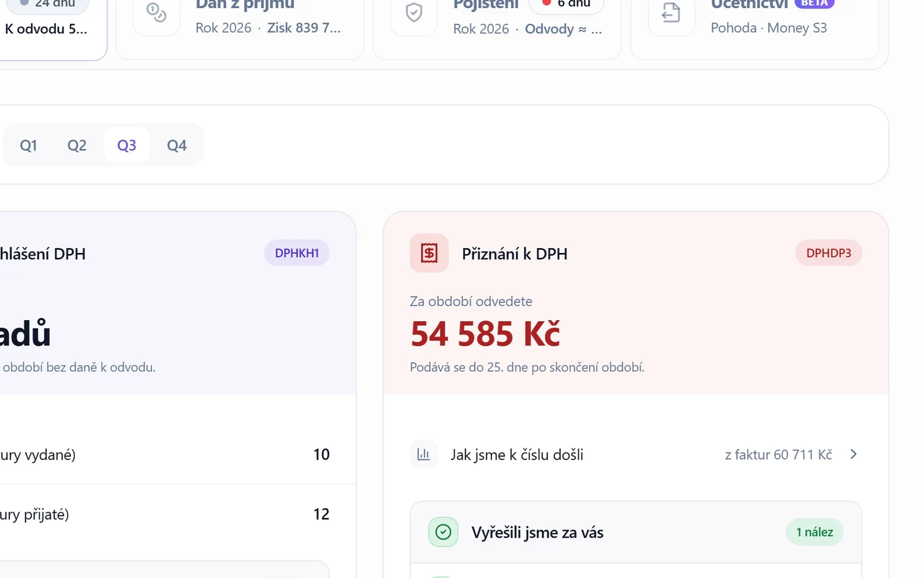Click the vydané invoices count 10
This screenshot has height=578, width=924.
[322, 455]
